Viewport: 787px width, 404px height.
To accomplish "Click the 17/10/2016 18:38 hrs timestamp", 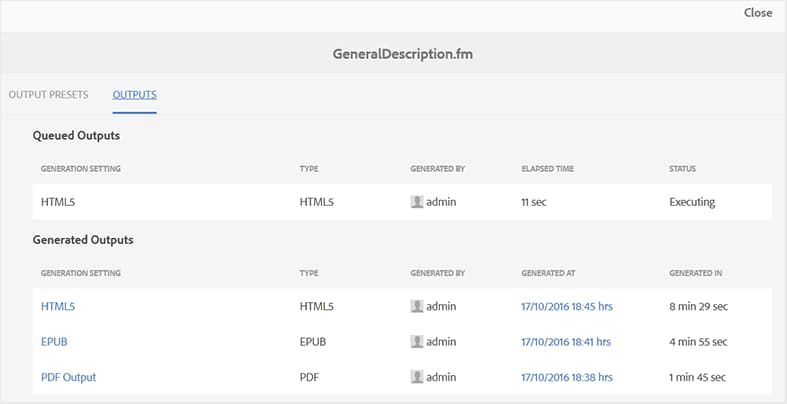I will point(566,377).
